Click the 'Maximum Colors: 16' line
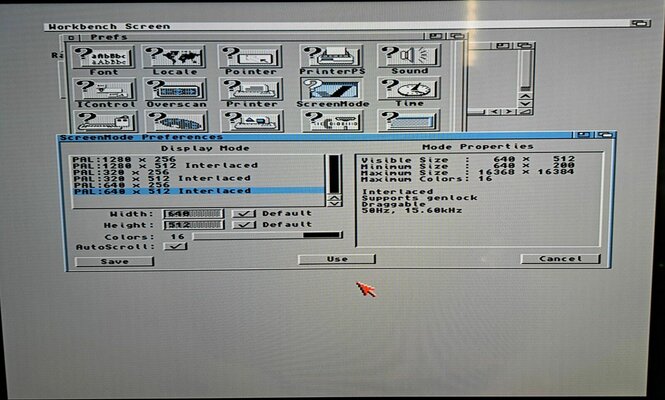 426,179
